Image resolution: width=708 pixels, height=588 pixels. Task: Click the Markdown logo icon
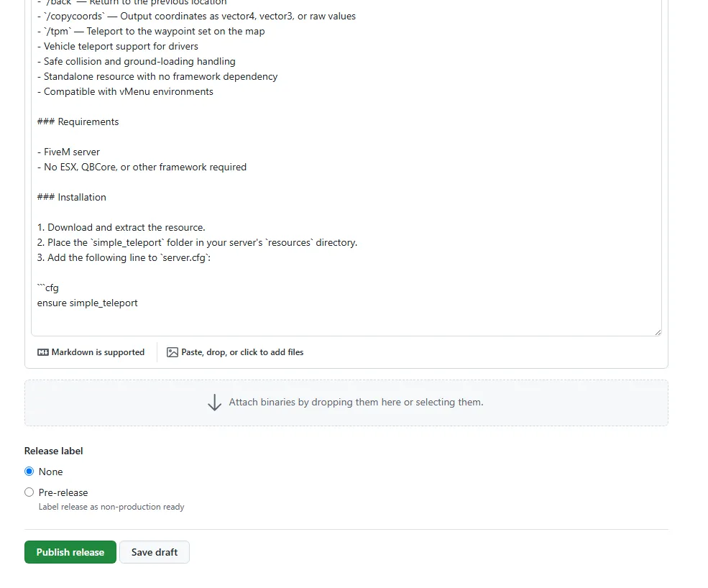tap(43, 352)
